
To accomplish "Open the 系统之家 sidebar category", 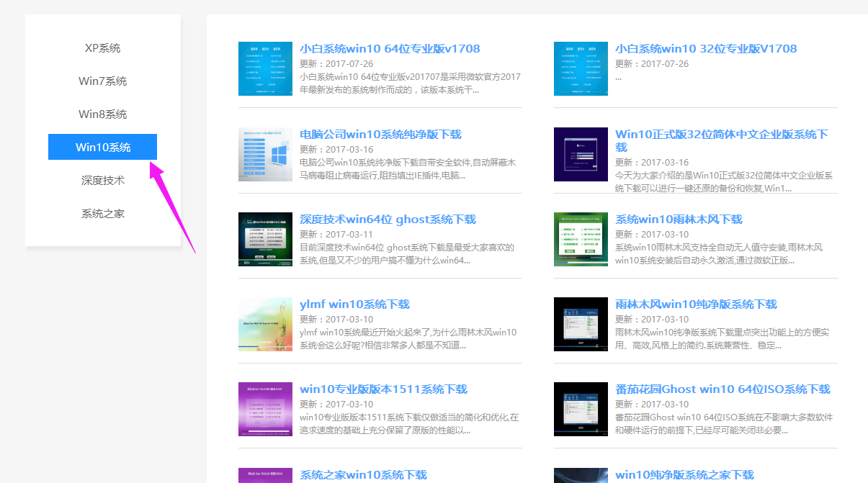I will [102, 213].
